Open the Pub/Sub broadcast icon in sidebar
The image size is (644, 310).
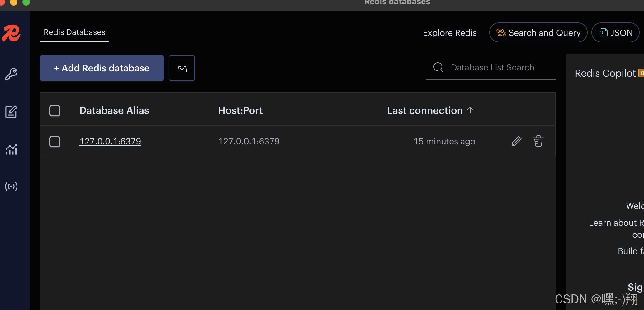coord(11,186)
